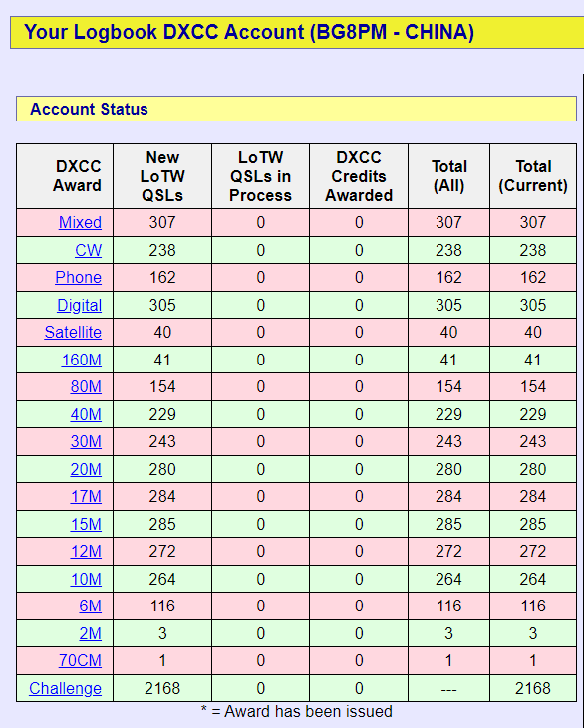Open the Mixed DXCC award link
Screen dimensions: 584x728
(x=80, y=223)
